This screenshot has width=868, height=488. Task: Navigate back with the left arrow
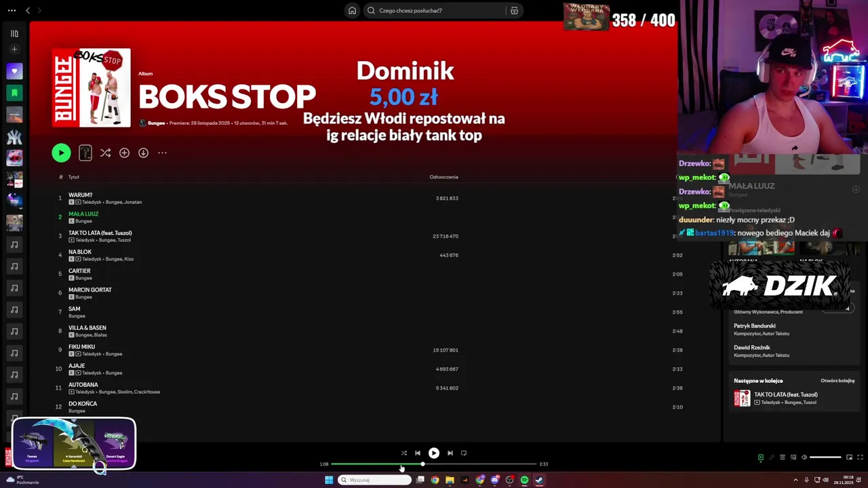pyautogui.click(x=28, y=10)
